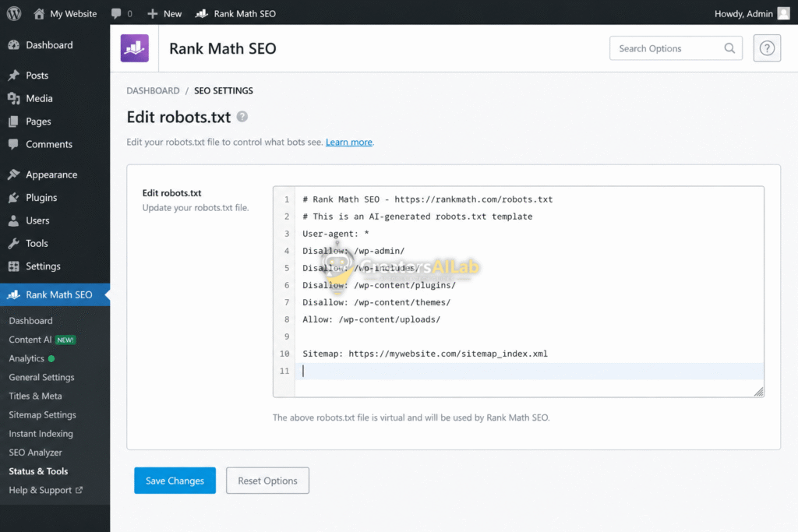The image size is (798, 532).
Task: Open Instant Indexing submenu item
Action: pos(41,433)
